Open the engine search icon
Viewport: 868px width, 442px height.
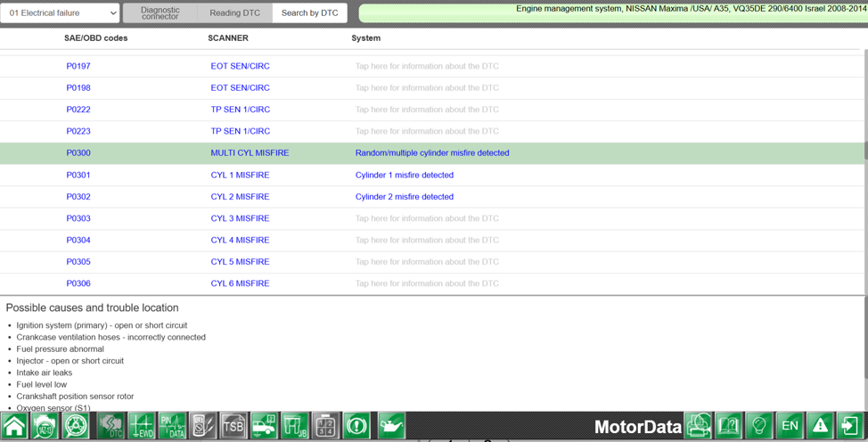click(45, 426)
